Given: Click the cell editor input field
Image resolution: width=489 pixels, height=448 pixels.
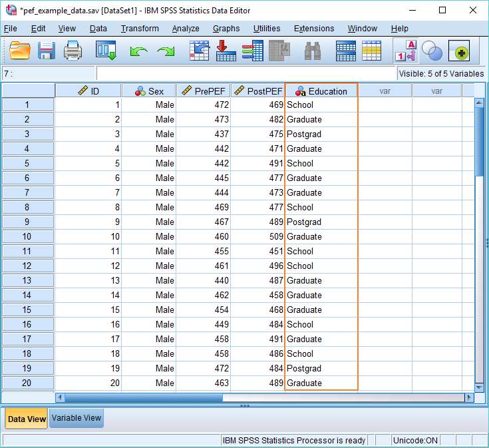Looking at the screenshot, I should point(245,74).
